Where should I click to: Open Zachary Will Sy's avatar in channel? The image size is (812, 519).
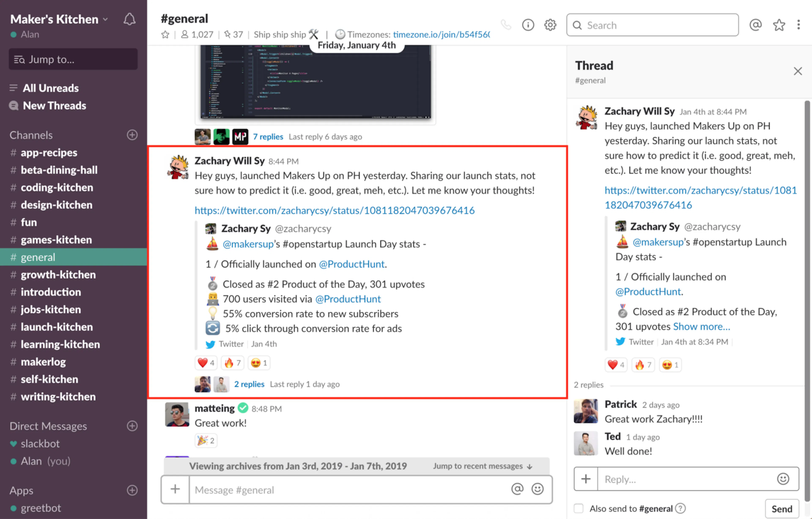click(x=178, y=167)
